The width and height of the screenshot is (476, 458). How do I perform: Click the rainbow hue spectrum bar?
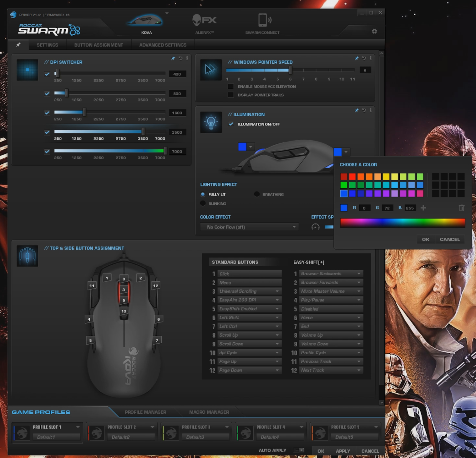[403, 223]
